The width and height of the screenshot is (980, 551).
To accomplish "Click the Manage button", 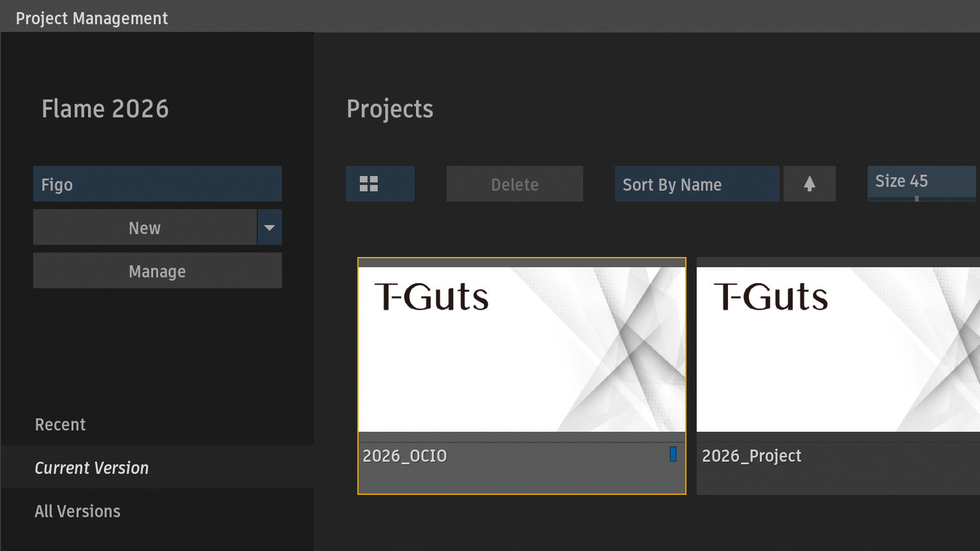I will pyautogui.click(x=158, y=270).
